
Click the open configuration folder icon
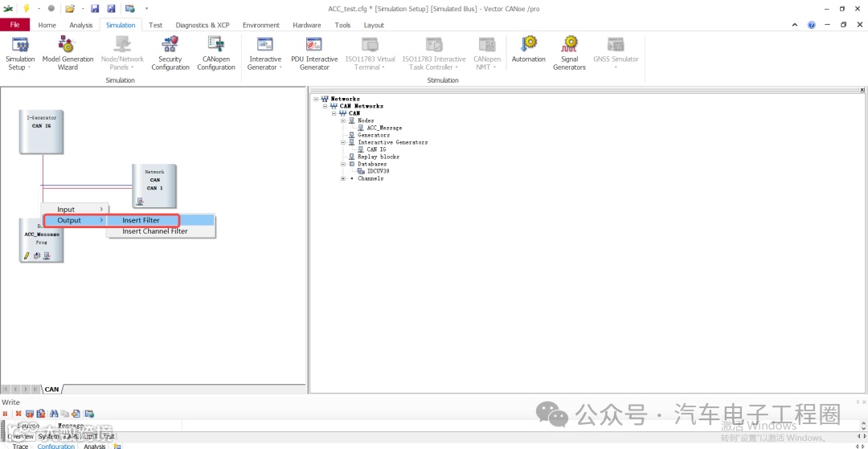(x=70, y=8)
